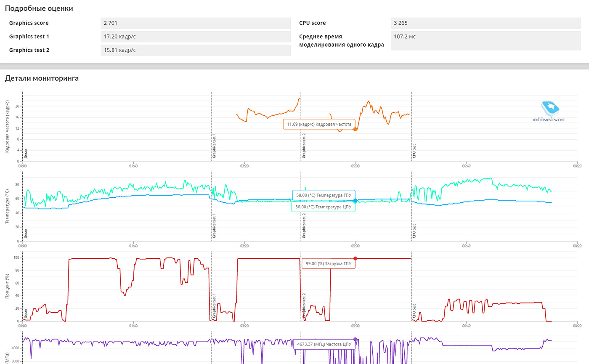Click the '15.81 кадр/с' value
589x364 pixels.
[x=196, y=50]
